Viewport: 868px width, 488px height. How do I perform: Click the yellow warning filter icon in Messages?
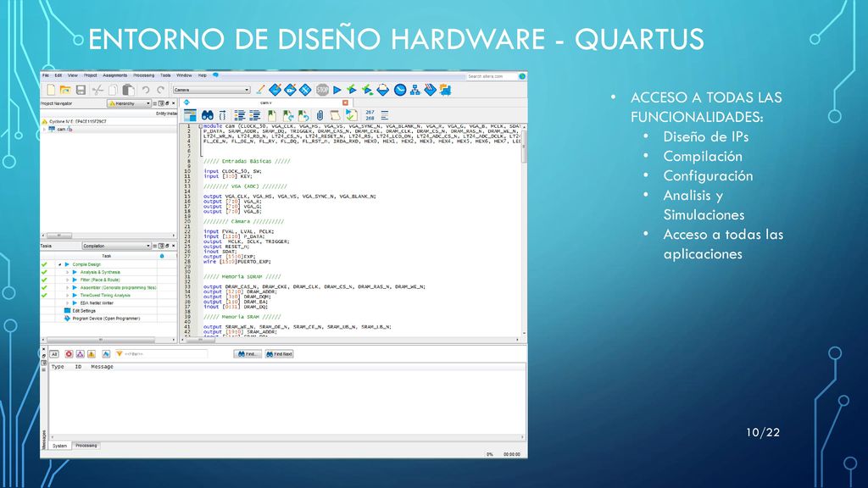point(92,354)
